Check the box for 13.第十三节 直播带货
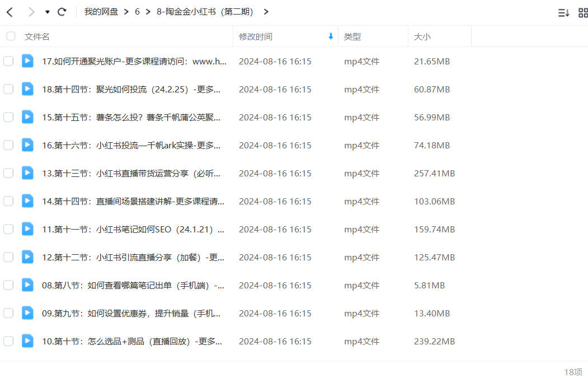Screen dimensions: 588x378 (8, 173)
